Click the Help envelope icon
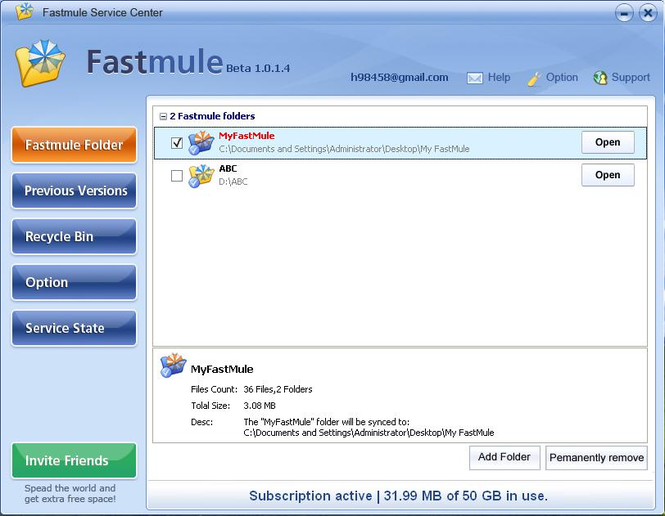Image resolution: width=665 pixels, height=516 pixels. point(475,78)
